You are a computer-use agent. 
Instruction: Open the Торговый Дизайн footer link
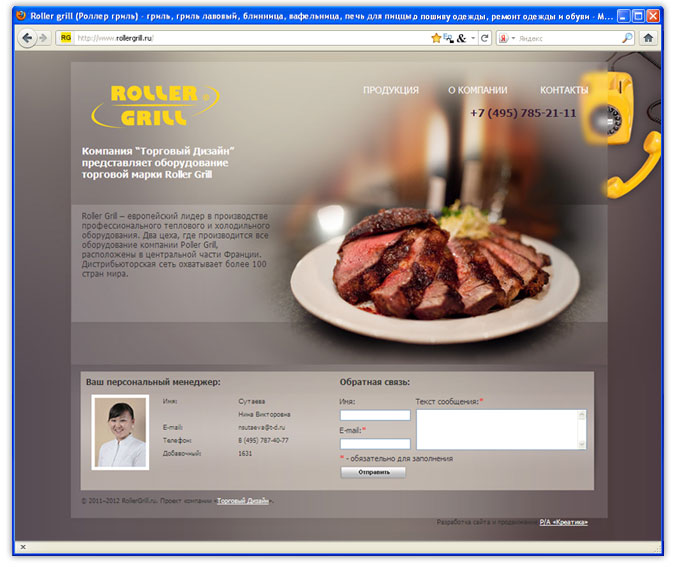[243, 501]
